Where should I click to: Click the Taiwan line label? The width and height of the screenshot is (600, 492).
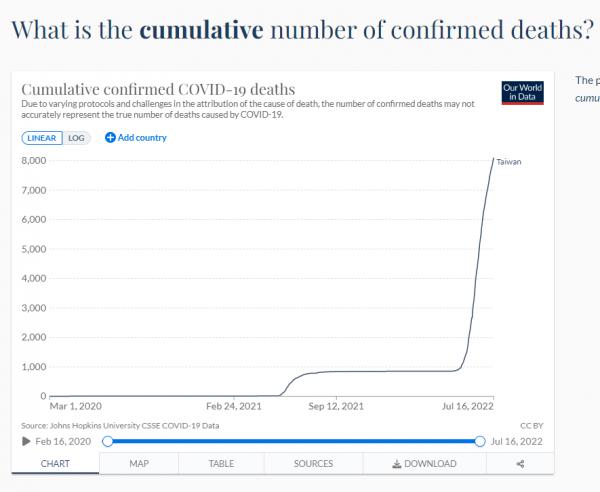(509, 161)
